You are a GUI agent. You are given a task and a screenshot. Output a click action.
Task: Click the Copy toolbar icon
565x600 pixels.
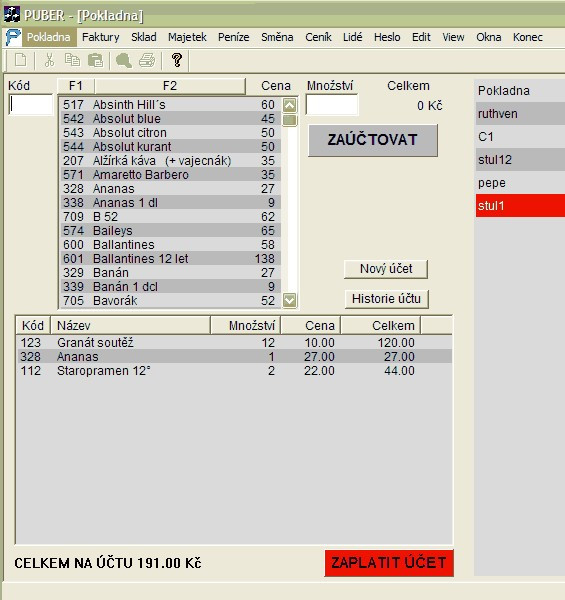coord(72,60)
